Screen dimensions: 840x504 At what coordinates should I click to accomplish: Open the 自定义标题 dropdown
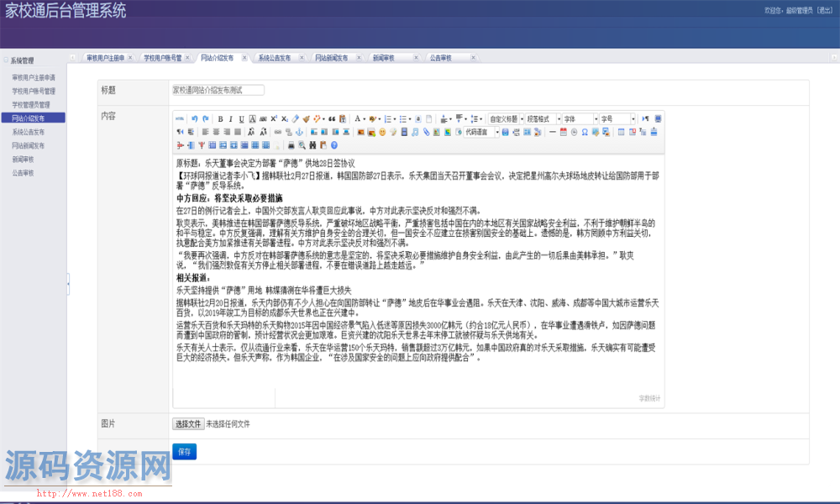click(x=507, y=119)
